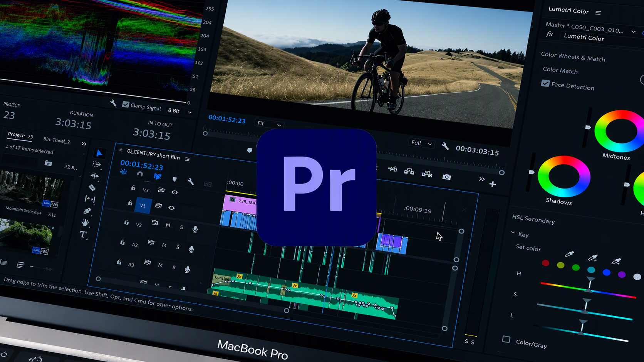Image resolution: width=644 pixels, height=362 pixels.
Task: Click Export Frame camera icon
Action: pyautogui.click(x=446, y=177)
